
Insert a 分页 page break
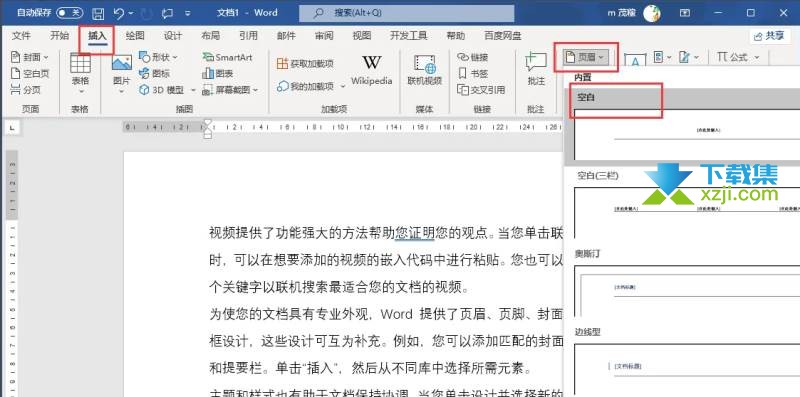[x=26, y=90]
